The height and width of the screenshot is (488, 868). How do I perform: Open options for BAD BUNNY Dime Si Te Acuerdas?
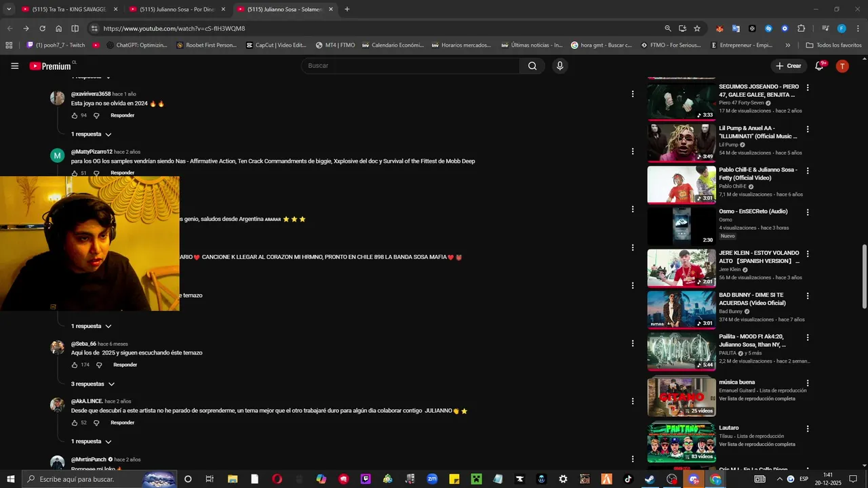point(807,296)
